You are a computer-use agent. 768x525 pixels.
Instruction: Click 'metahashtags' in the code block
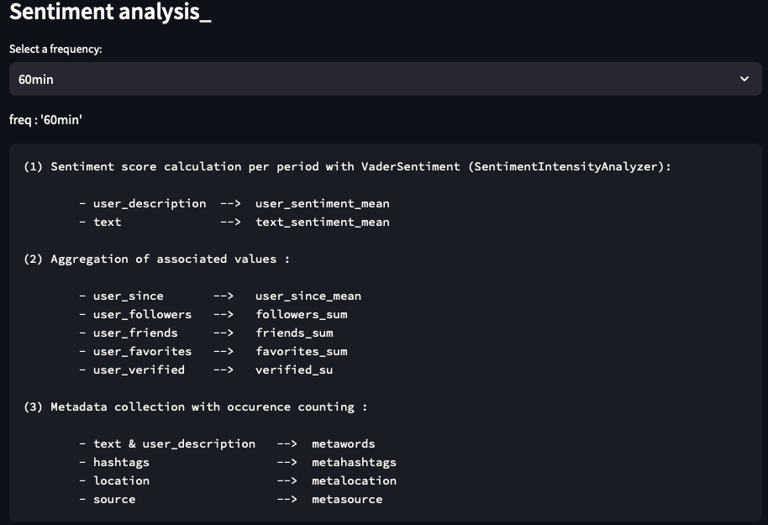[x=354, y=462]
